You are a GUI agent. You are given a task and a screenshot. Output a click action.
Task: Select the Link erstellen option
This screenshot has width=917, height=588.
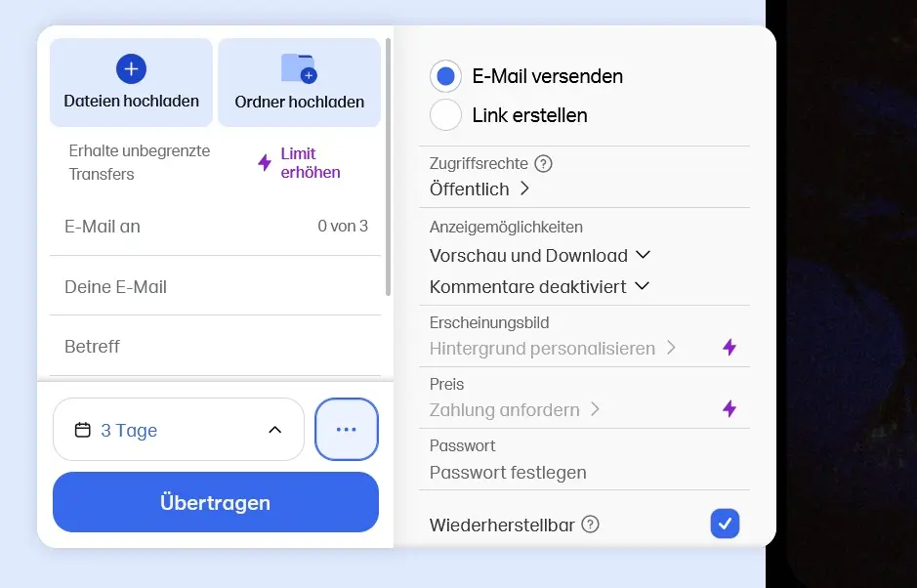(x=445, y=114)
